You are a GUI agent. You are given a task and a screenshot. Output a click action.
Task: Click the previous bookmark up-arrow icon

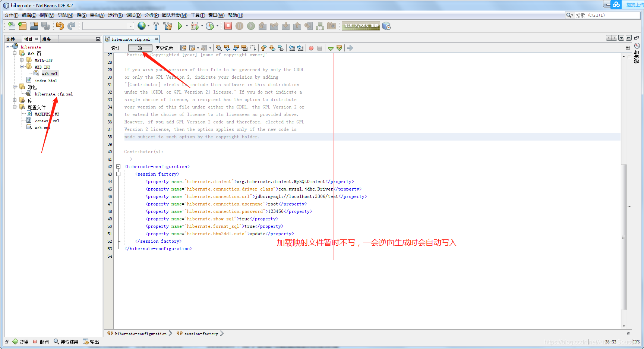tap(264, 48)
